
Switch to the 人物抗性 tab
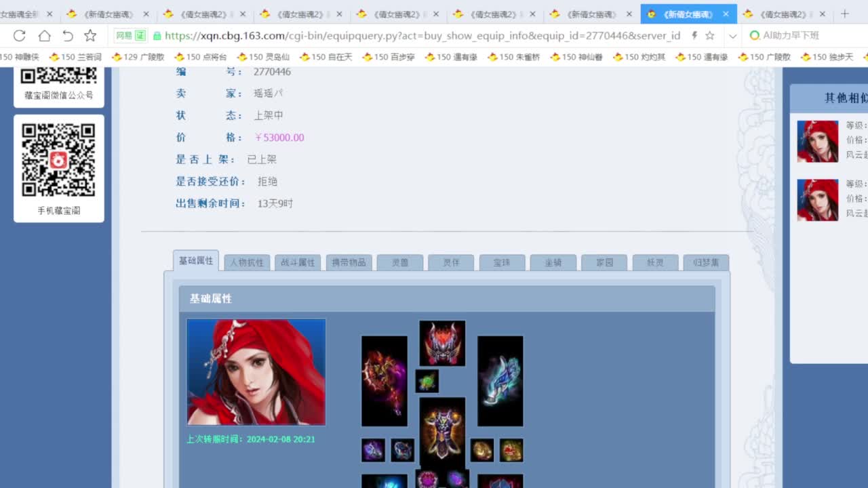coord(247,262)
